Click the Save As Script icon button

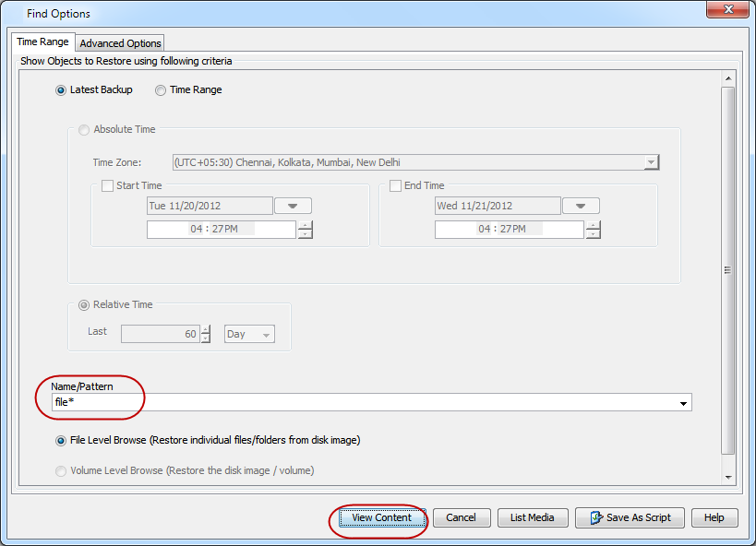(x=630, y=517)
